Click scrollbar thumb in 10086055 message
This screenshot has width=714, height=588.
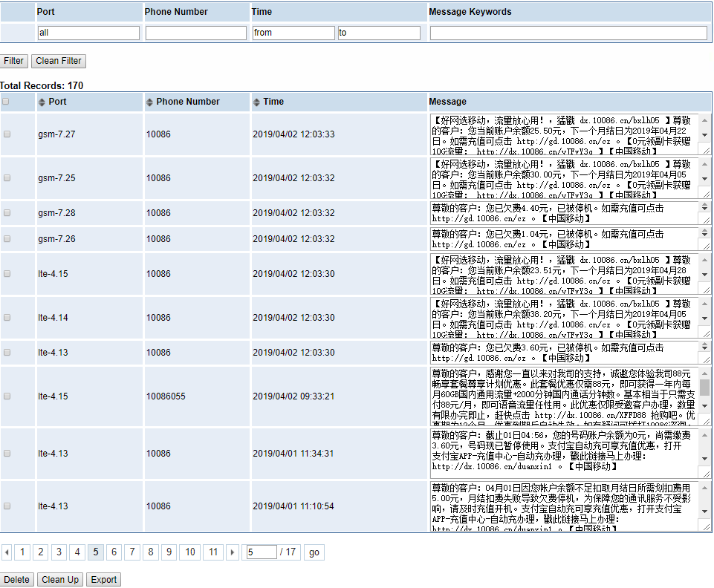tap(704, 388)
